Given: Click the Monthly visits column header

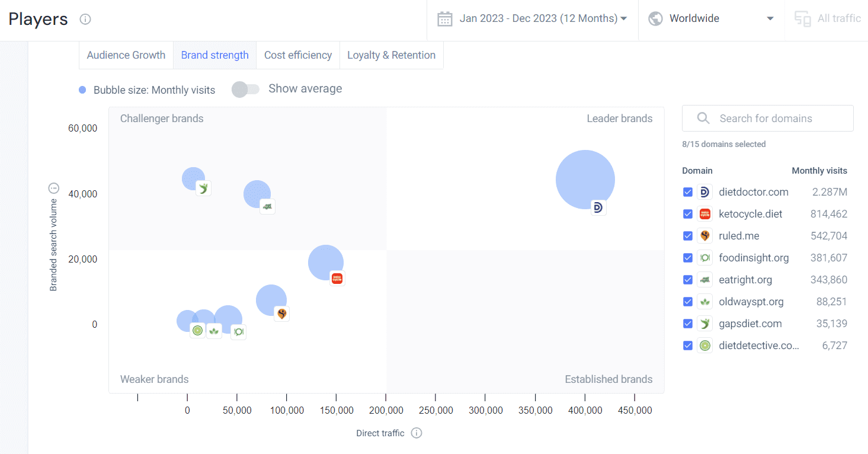Looking at the screenshot, I should click(x=819, y=171).
